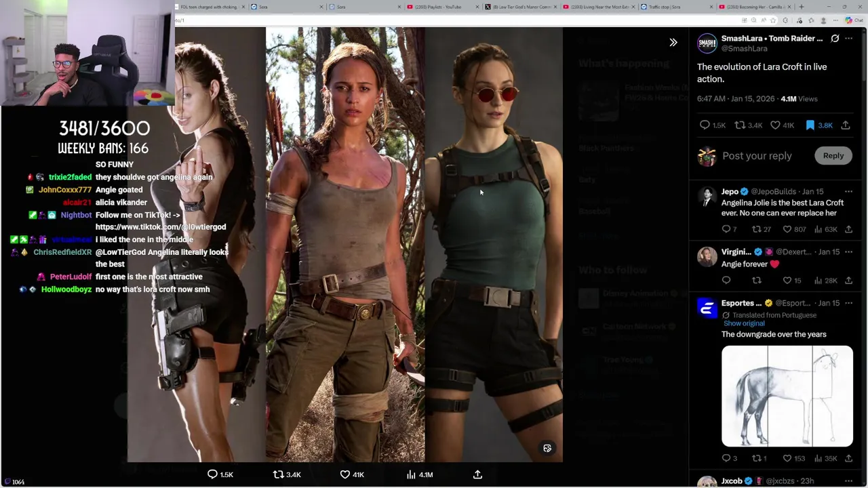This screenshot has height=488, width=868.
Task: Focus the Post your reply field
Action: click(757, 156)
